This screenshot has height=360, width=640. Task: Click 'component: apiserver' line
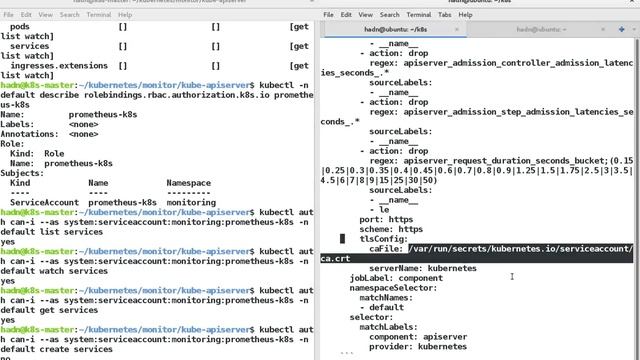pyautogui.click(x=418, y=337)
